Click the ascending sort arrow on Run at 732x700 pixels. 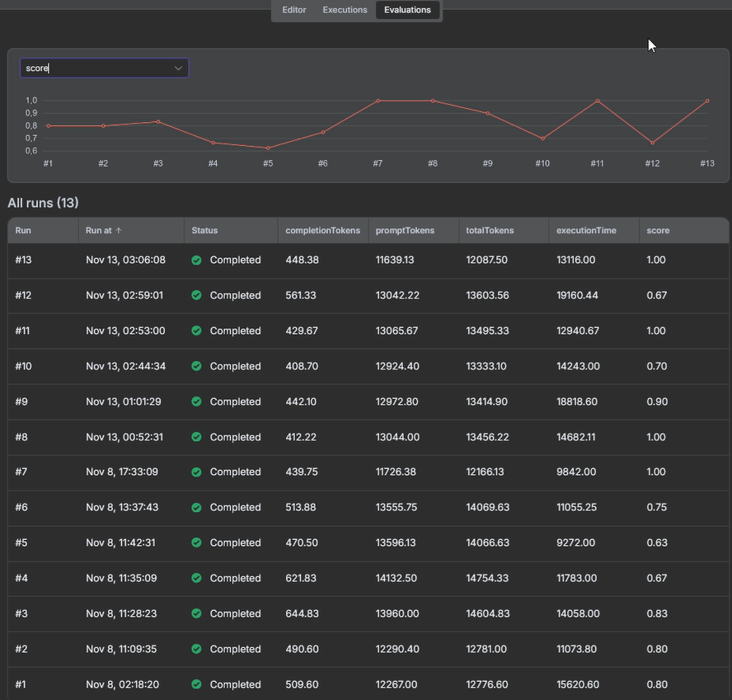[x=117, y=230]
